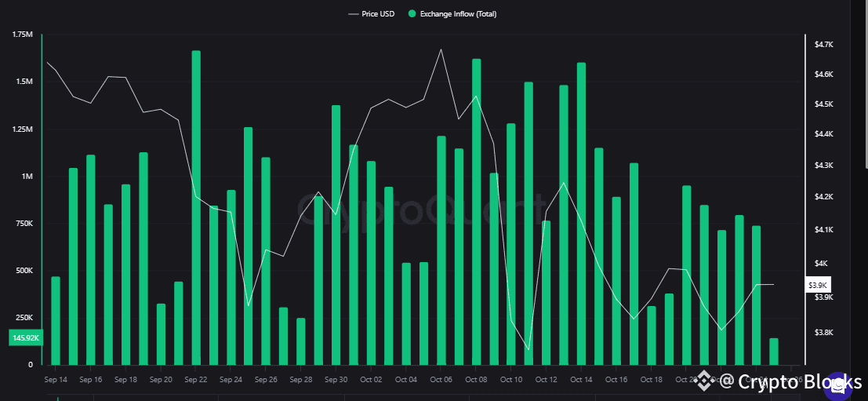
Task: Click the $4.3K price axis label
Action: click(823, 166)
